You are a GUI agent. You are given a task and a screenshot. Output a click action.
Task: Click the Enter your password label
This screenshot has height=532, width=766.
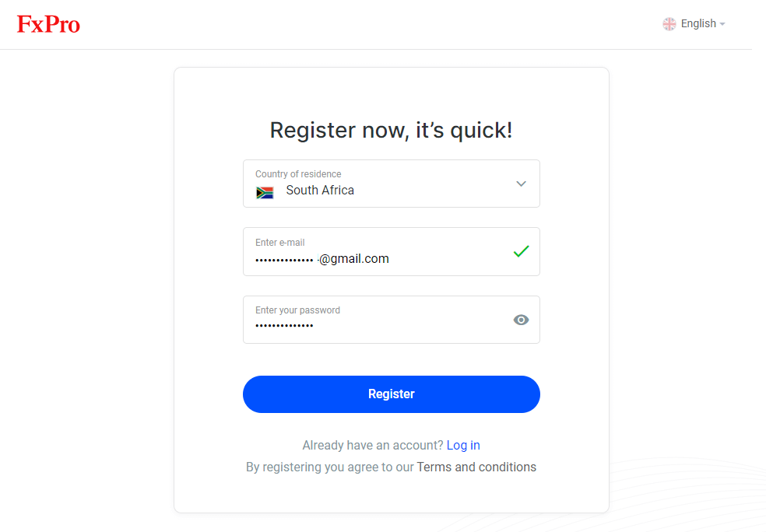[x=297, y=310]
